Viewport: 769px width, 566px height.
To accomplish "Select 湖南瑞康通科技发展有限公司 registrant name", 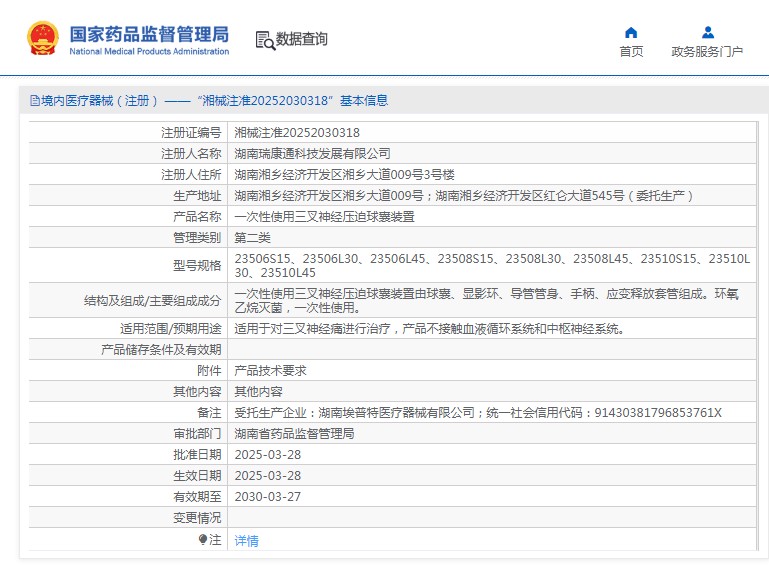I will coord(312,154).
